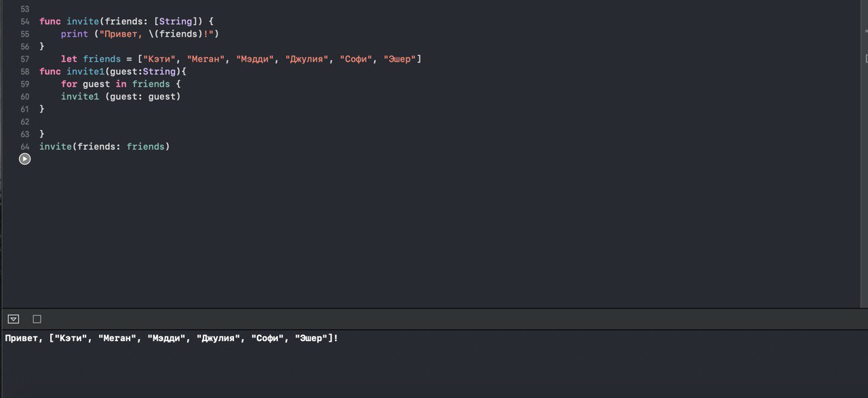Viewport: 868px width, 398px height.
Task: Click "Кэти" in the code array
Action: (159, 59)
